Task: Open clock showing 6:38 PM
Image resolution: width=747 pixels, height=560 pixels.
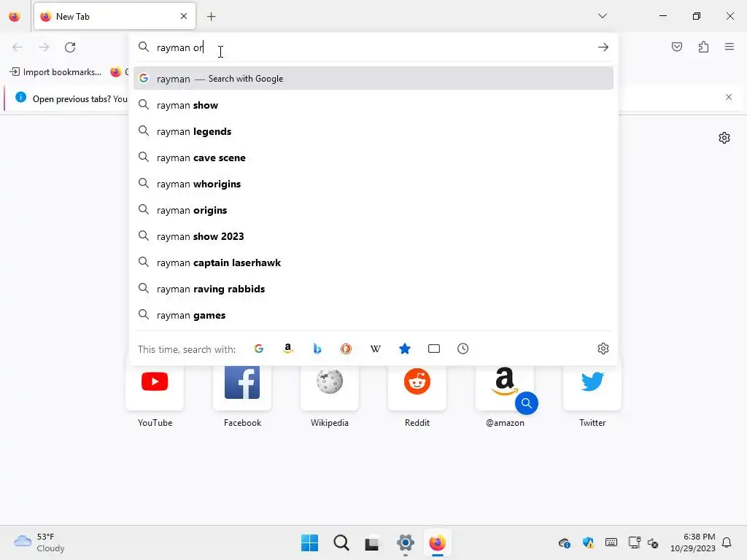Action: pyautogui.click(x=693, y=542)
